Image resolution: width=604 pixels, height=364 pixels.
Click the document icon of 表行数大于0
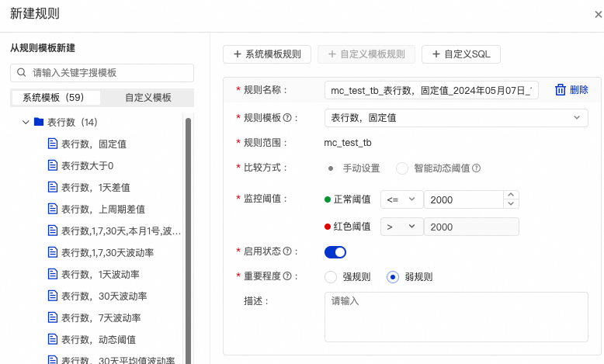click(52, 165)
